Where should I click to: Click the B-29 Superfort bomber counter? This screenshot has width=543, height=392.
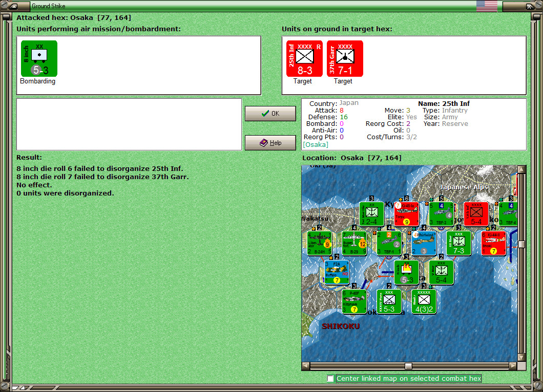[354, 243]
